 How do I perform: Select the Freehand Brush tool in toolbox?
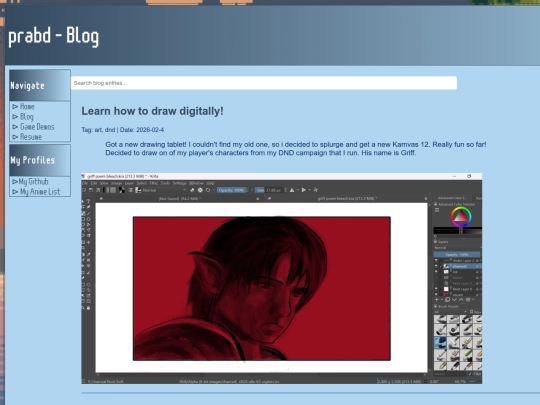pyautogui.click(x=83, y=214)
